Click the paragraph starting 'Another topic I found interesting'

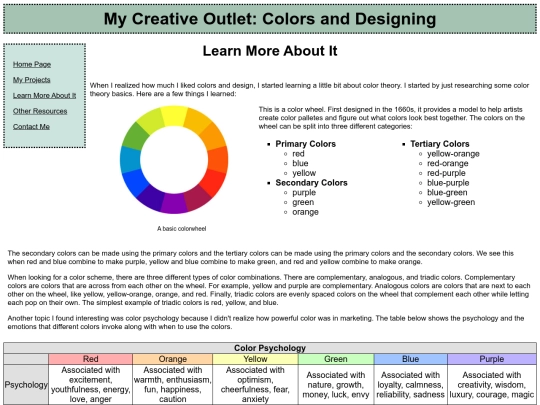pos(266,322)
